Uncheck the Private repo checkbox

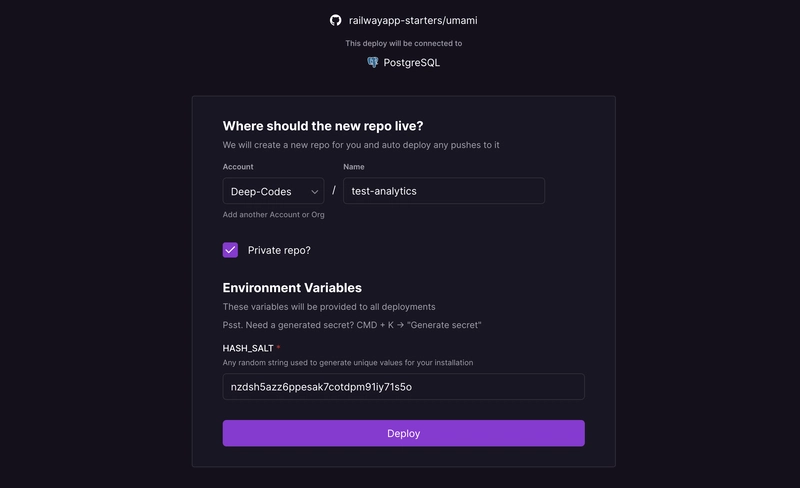[x=231, y=250]
